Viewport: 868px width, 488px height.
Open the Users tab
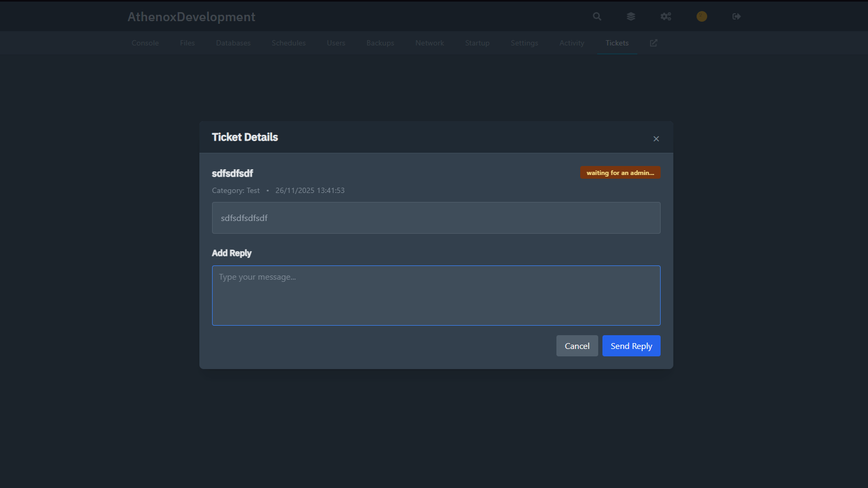tap(336, 43)
